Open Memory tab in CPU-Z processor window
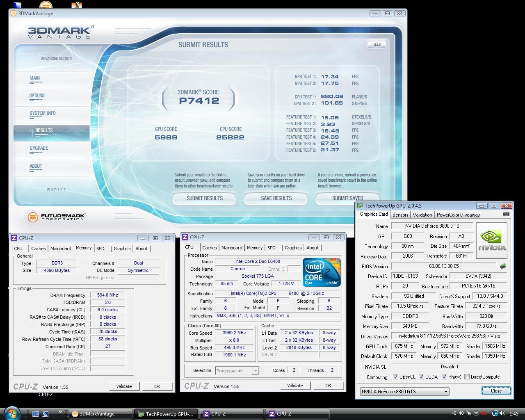 click(x=255, y=248)
